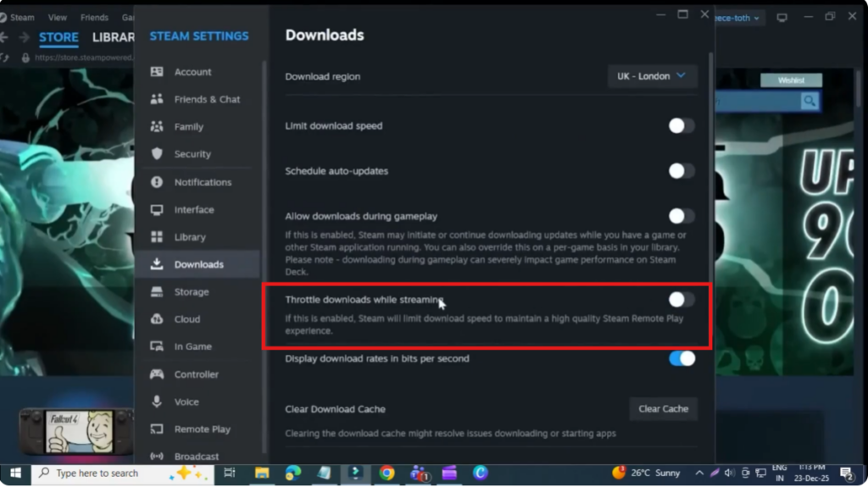Click the Wishlist button in store
Screen dimensions: 868x487
click(791, 80)
